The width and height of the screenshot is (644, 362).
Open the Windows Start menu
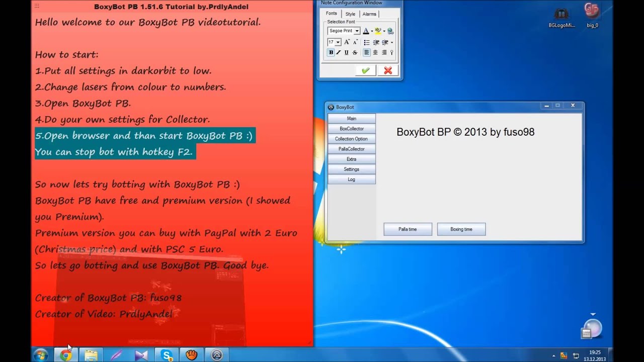(x=41, y=355)
